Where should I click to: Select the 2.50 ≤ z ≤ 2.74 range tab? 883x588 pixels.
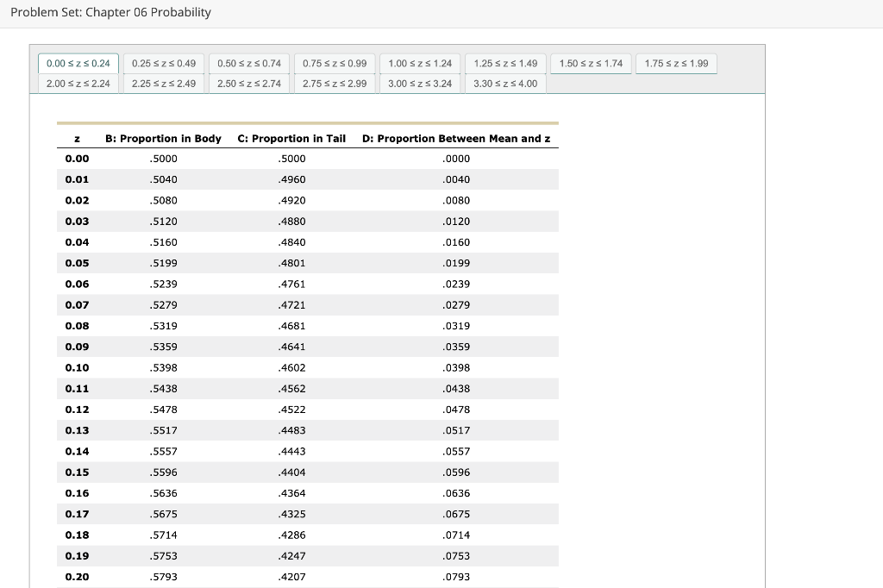click(248, 84)
